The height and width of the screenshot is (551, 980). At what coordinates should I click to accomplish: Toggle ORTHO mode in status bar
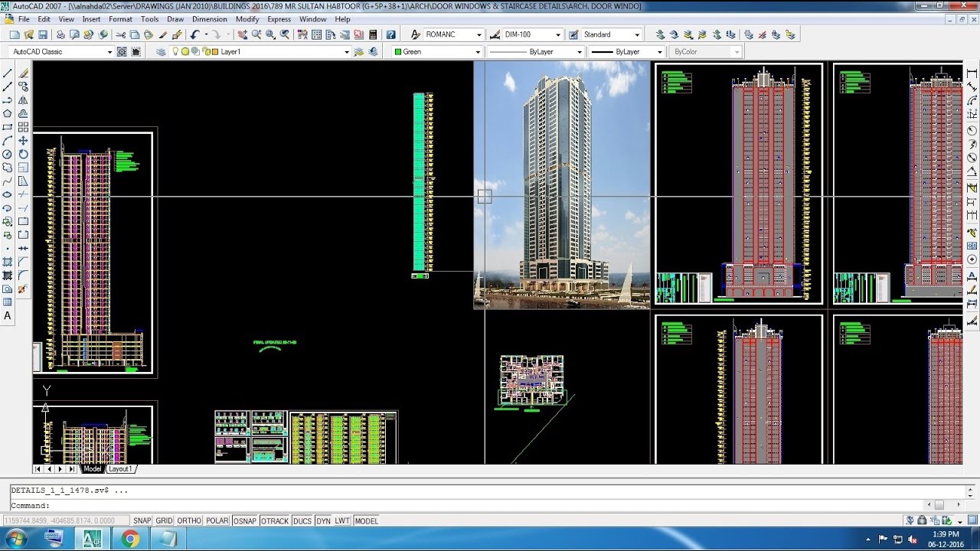pos(189,520)
